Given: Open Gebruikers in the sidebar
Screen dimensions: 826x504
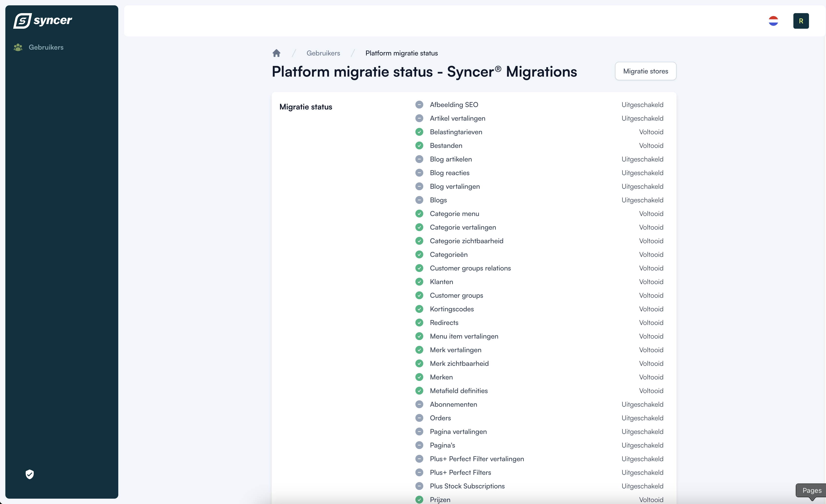Looking at the screenshot, I should (x=38, y=47).
